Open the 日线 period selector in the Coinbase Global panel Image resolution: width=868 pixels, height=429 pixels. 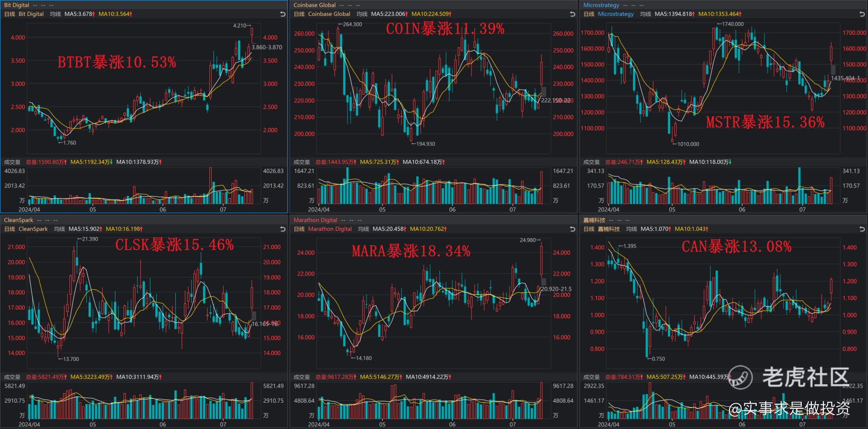299,14
